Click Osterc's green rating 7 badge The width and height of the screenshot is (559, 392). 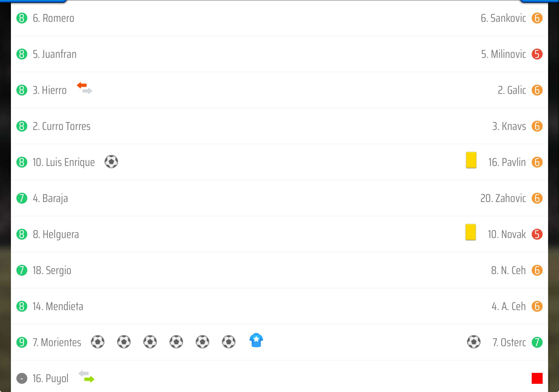pos(537,342)
